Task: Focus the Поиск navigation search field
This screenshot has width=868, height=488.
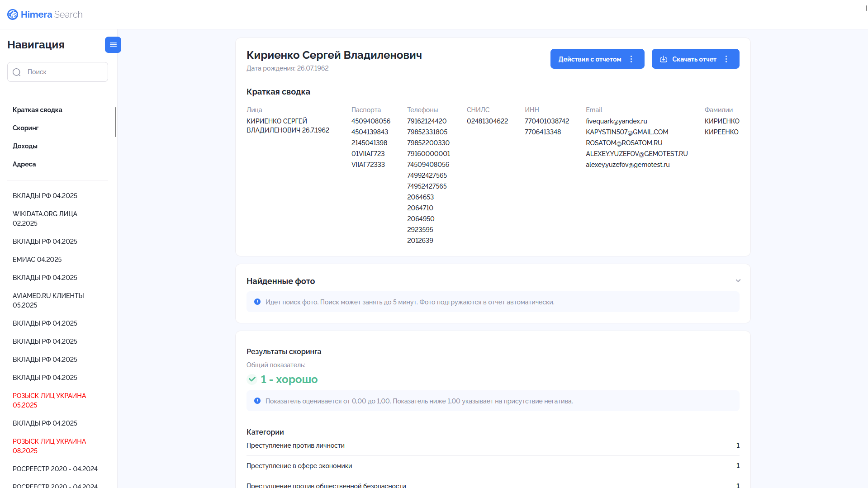Action: [57, 72]
